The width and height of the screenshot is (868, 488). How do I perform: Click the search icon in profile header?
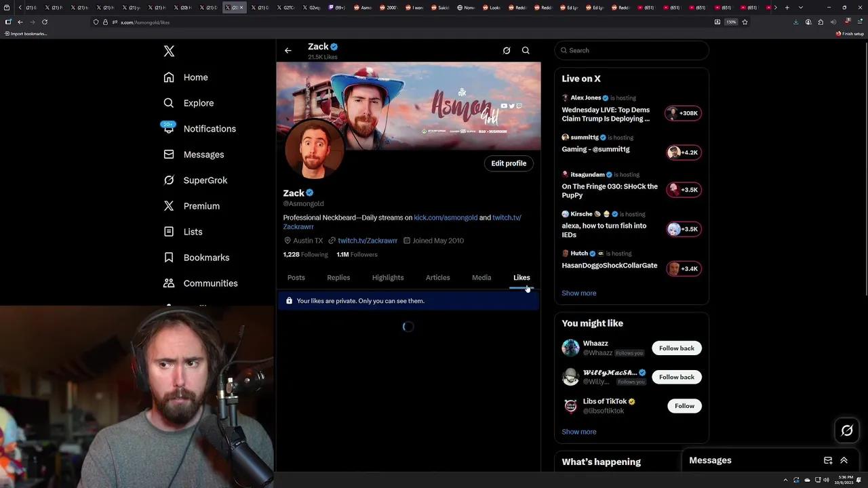point(526,50)
